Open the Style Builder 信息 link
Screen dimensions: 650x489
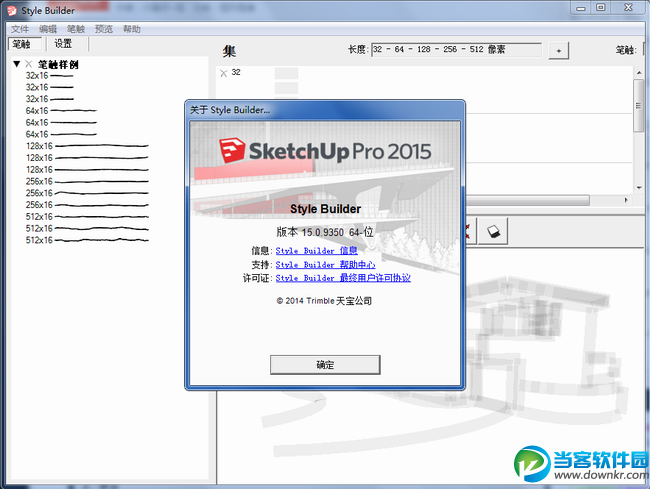click(316, 251)
